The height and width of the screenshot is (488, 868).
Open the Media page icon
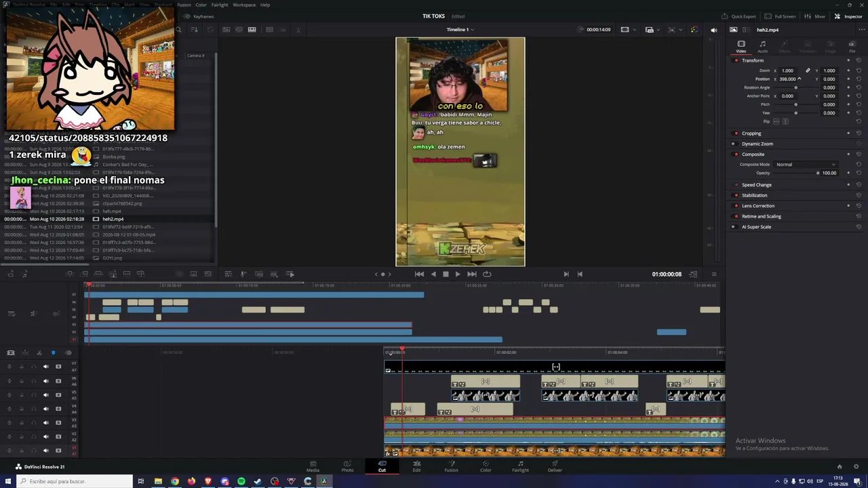click(x=313, y=464)
